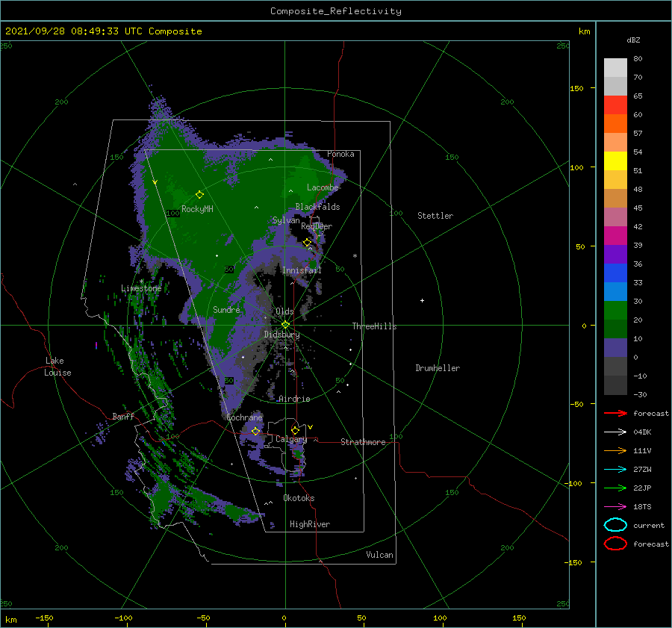Select the red 60-65 dBZ swatch
Screen dimensions: 672x628
click(615, 105)
